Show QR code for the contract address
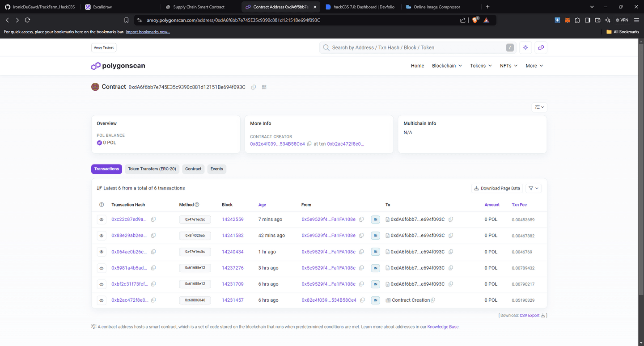 264,87
